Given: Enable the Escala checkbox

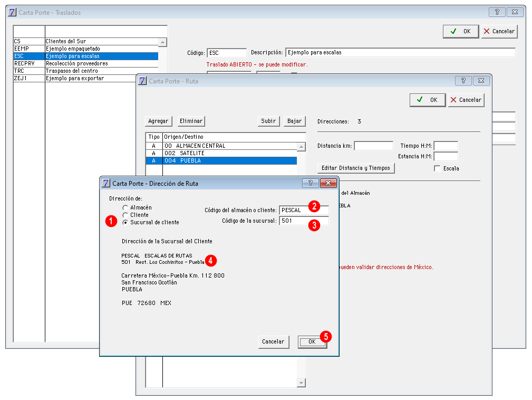Looking at the screenshot, I should coord(437,168).
